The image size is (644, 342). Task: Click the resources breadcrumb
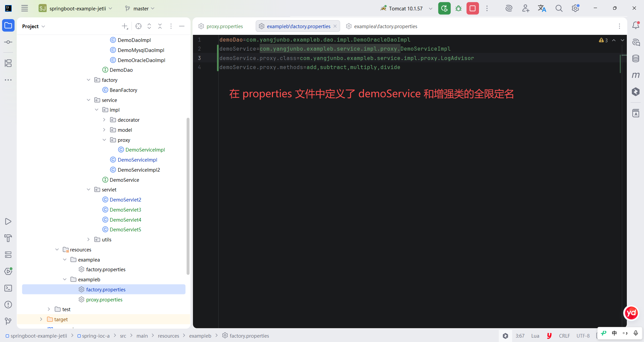[168, 336]
